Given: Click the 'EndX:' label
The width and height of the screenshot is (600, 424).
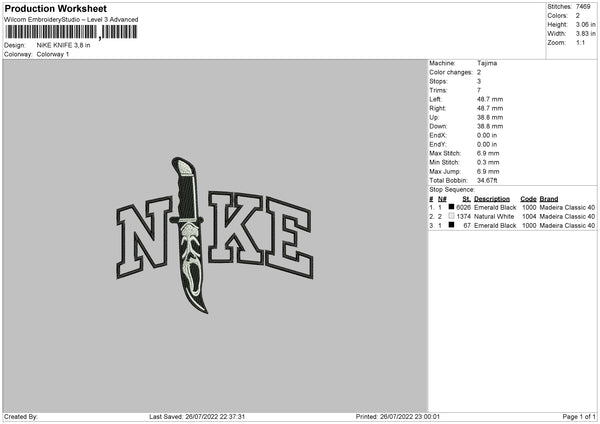Looking at the screenshot, I should (x=438, y=135).
